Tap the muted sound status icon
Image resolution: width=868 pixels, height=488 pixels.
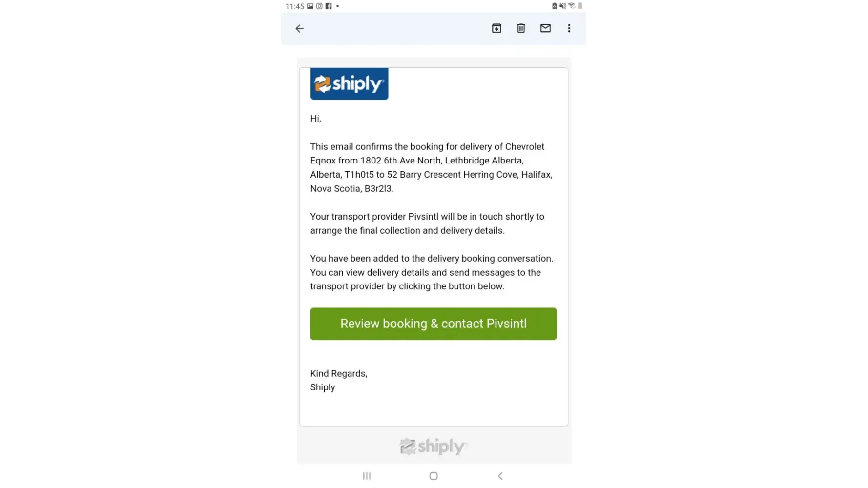(x=562, y=6)
